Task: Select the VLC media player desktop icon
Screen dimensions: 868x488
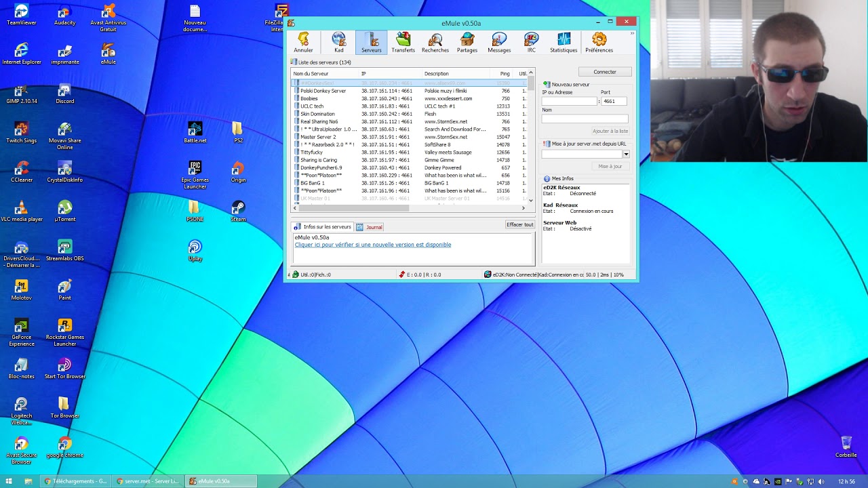Action: (22, 212)
